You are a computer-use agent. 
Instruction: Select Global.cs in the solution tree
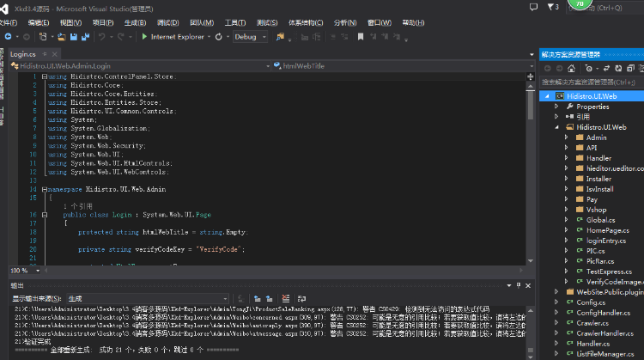(601, 220)
